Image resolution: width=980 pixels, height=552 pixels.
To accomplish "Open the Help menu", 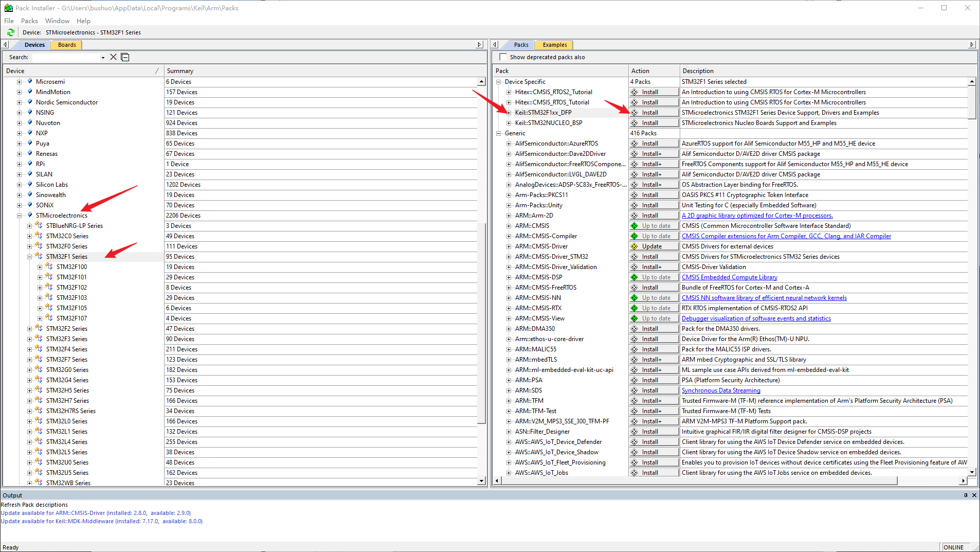I will point(83,21).
